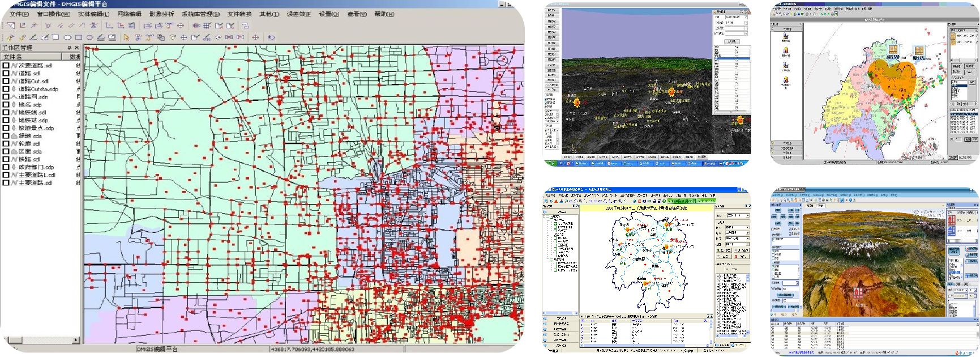Close the 工作区管理 workspace panel
Viewport: 980px width, 357px height.
pyautogui.click(x=77, y=48)
